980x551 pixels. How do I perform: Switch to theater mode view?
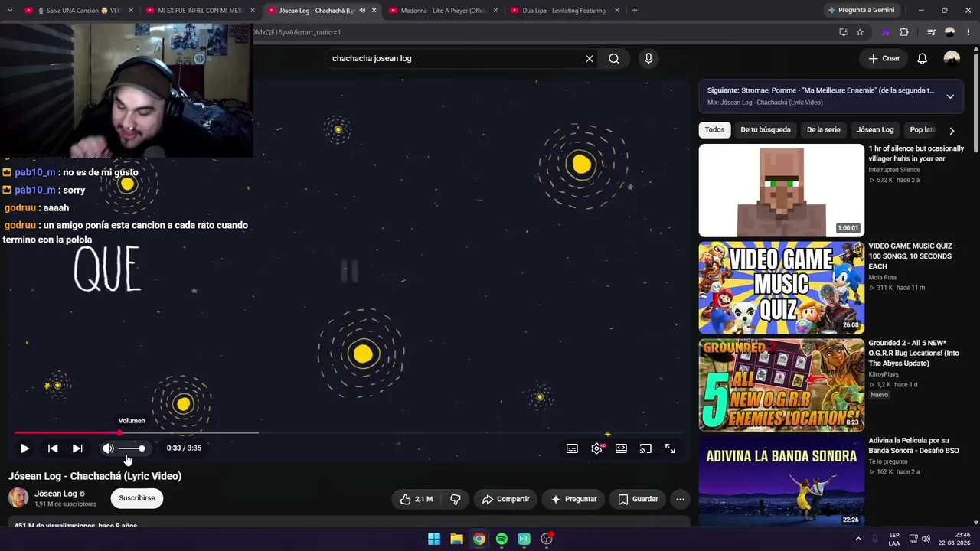621,448
